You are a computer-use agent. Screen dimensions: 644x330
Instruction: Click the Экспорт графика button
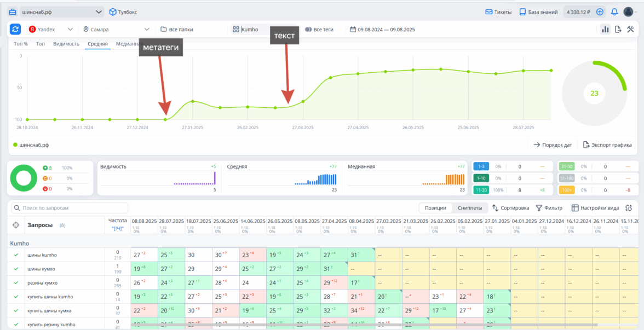[607, 145]
